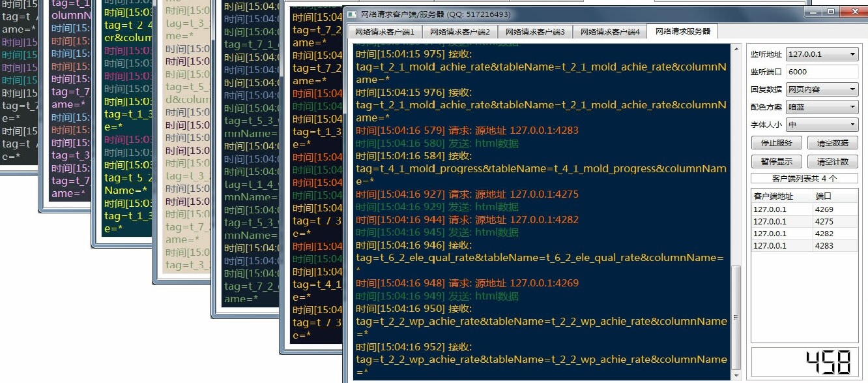Click the 暂停显示 button
The width and height of the screenshot is (868, 383).
click(777, 161)
